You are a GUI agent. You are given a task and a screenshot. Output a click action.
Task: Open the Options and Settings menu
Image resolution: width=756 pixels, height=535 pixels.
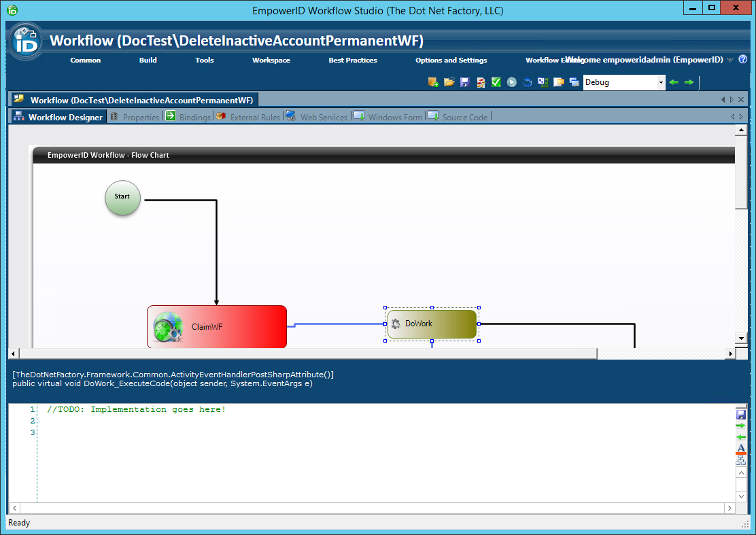[x=451, y=60]
